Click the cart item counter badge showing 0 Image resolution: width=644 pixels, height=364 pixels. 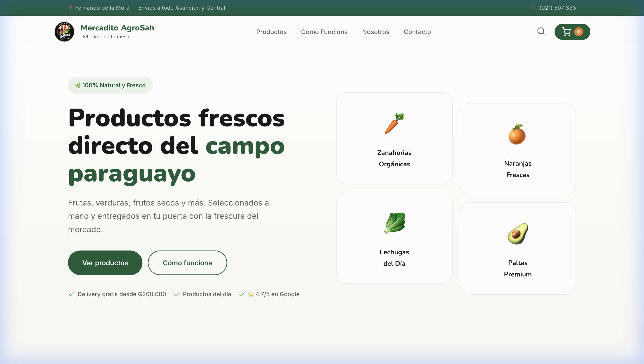pos(579,32)
